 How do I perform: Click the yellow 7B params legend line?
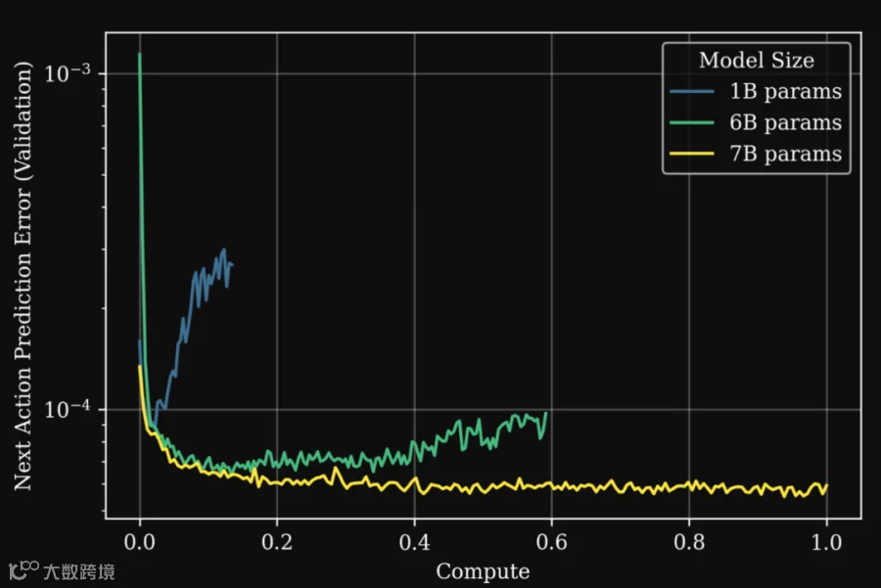692,154
